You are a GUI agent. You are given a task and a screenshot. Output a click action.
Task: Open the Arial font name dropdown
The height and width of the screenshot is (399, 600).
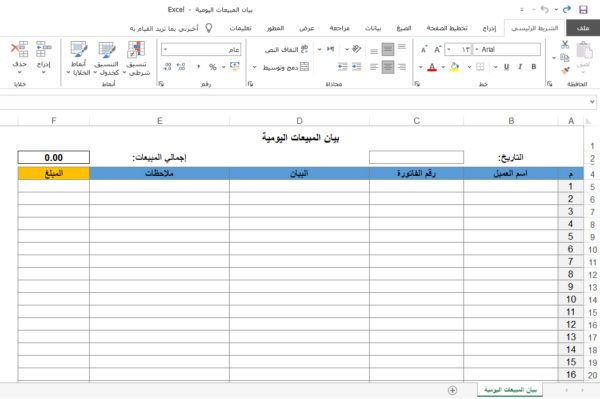[x=477, y=49]
